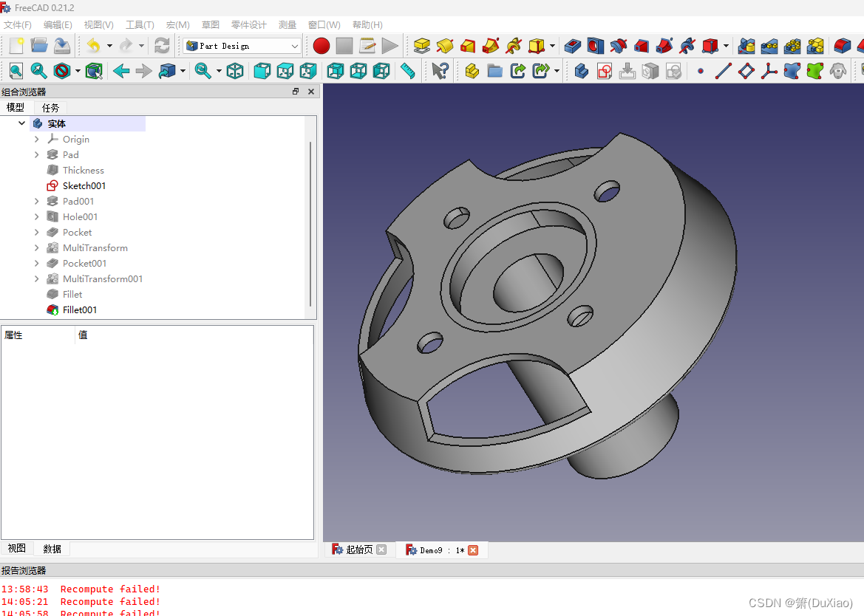
Task: Select the Subtractive Loft tool
Action: point(642,46)
